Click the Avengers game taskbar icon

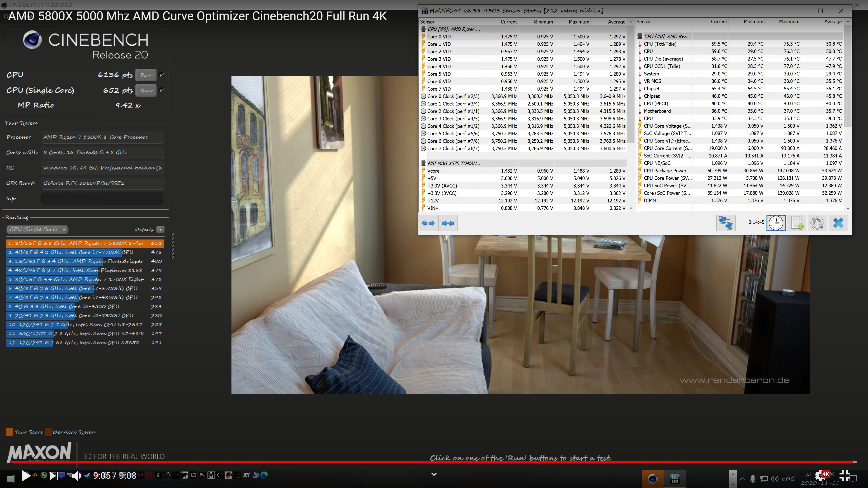(x=158, y=475)
